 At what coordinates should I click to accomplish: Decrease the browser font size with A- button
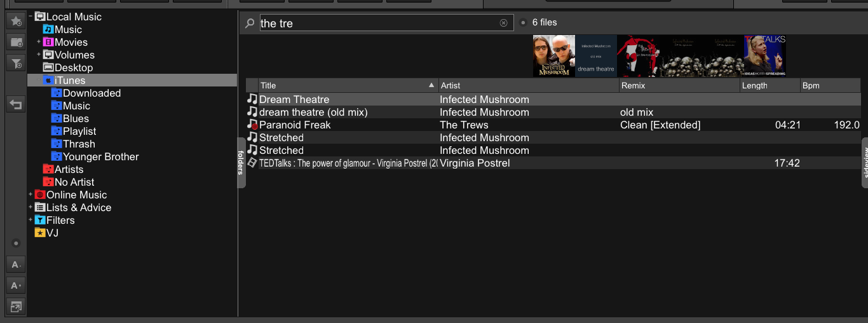click(x=15, y=265)
